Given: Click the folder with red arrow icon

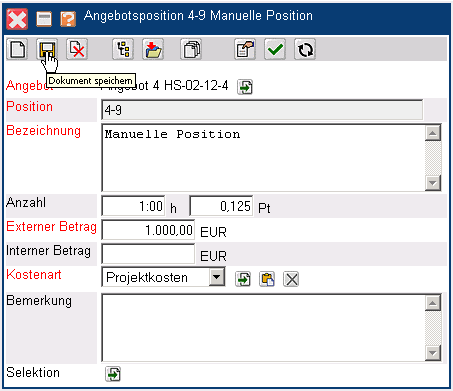Looking at the screenshot, I should tap(153, 49).
